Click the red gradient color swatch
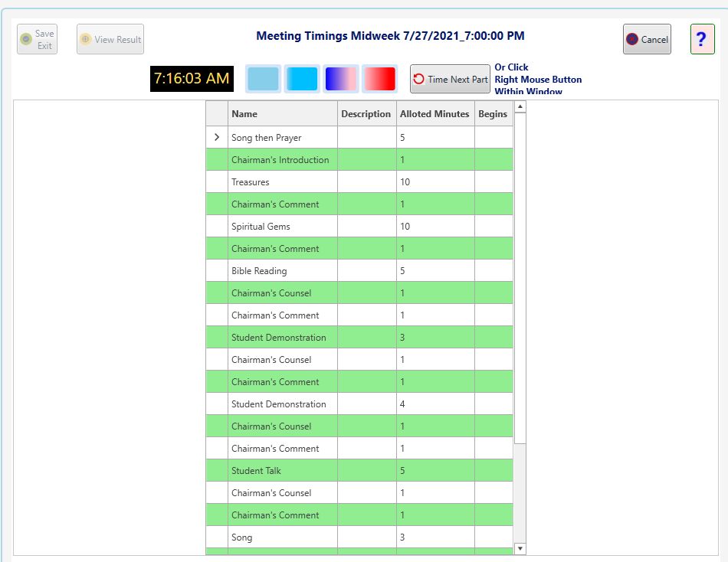The image size is (728, 562). click(380, 79)
